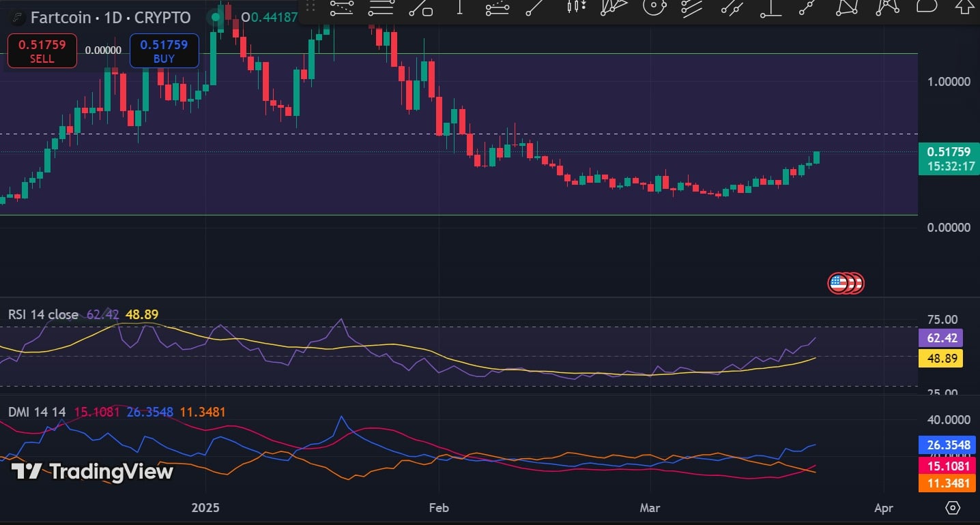Select the arrow up marker tool
Viewport: 980px width, 525px height.
tap(965, 7)
